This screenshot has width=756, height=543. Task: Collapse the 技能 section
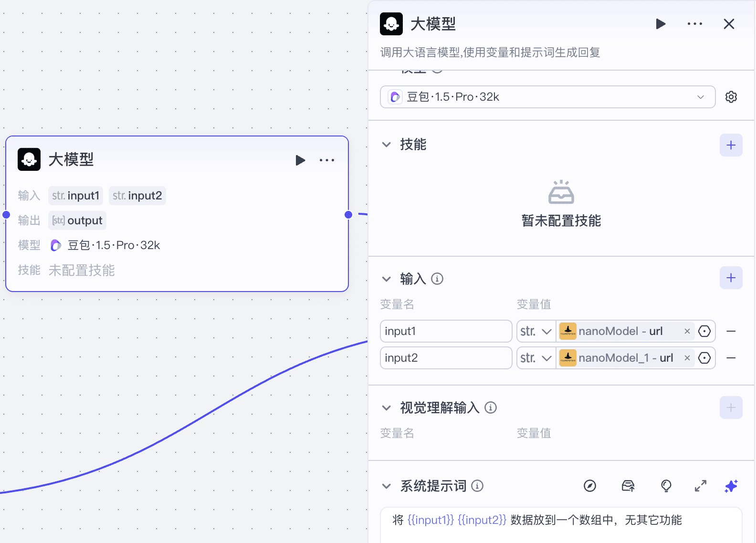[x=386, y=145]
